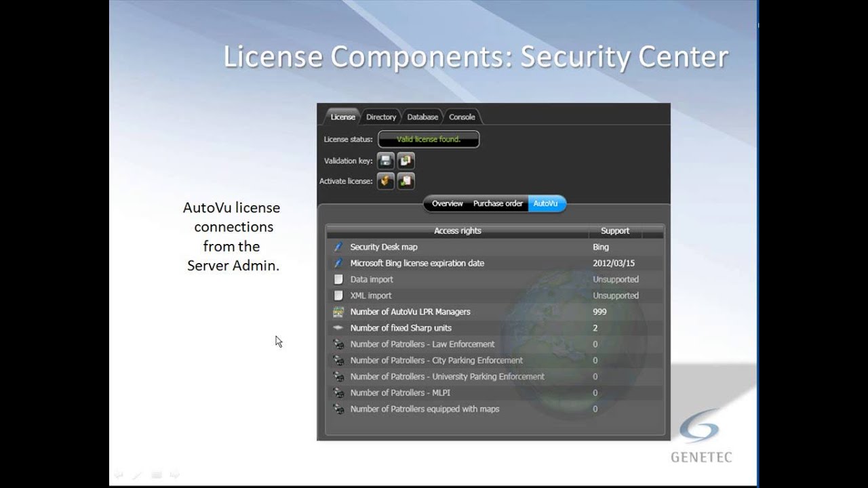
Task: Save validation key to file icon
Action: click(x=386, y=161)
